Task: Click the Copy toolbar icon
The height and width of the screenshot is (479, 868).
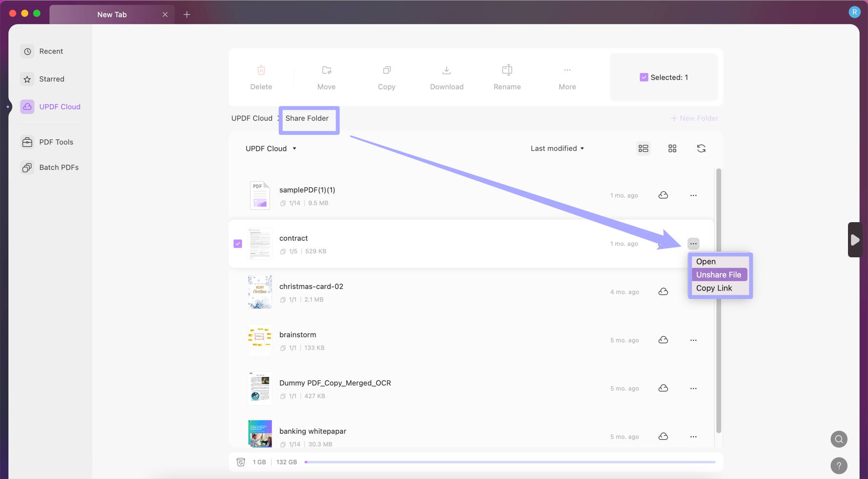Action: point(386,70)
